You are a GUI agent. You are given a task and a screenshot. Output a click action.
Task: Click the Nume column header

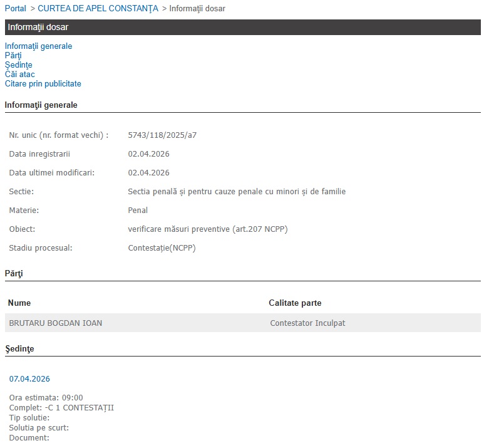point(19,303)
